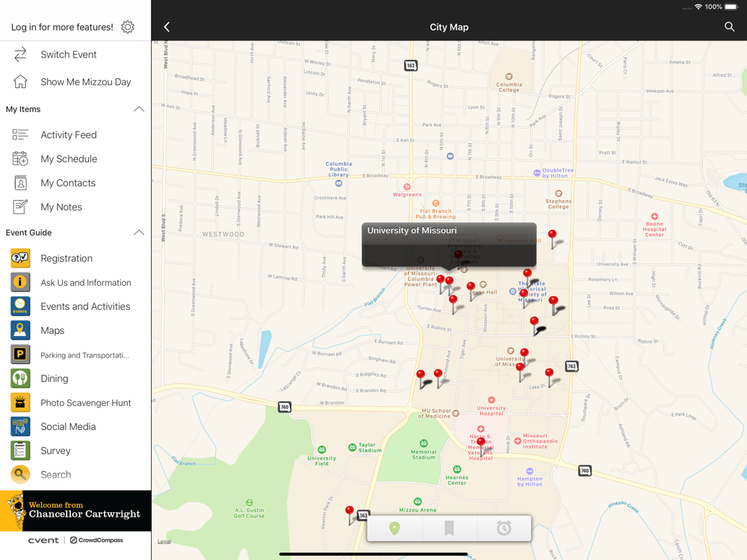Collapse the Event Guide section
The image size is (747, 560).
[x=139, y=232]
